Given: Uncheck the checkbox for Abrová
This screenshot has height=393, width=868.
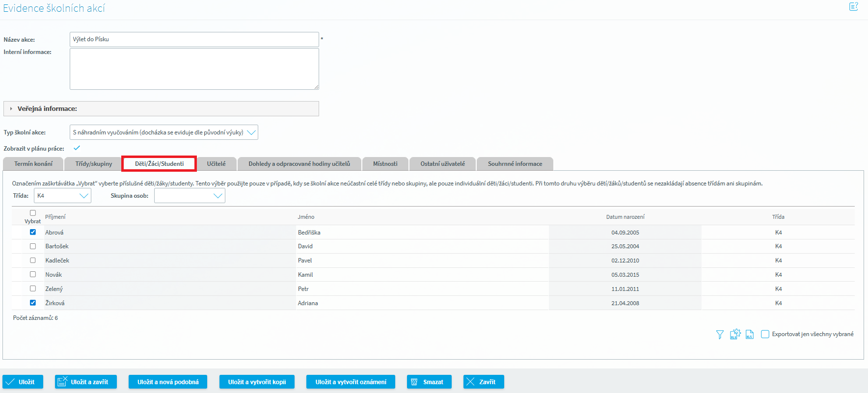Looking at the screenshot, I should tap(33, 232).
